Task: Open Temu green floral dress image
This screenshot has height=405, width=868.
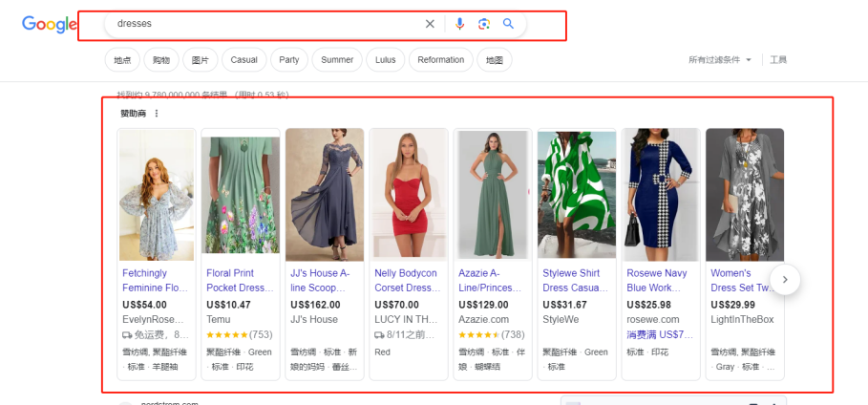Action: coord(241,195)
